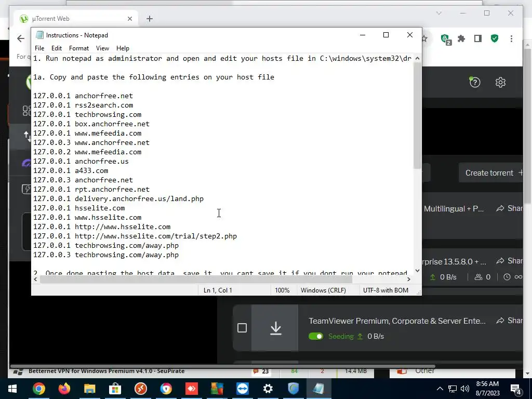Viewport: 532px width, 399px height.
Task: Tick the TeamViewer Premium torrent checkbox
Action: point(242,328)
